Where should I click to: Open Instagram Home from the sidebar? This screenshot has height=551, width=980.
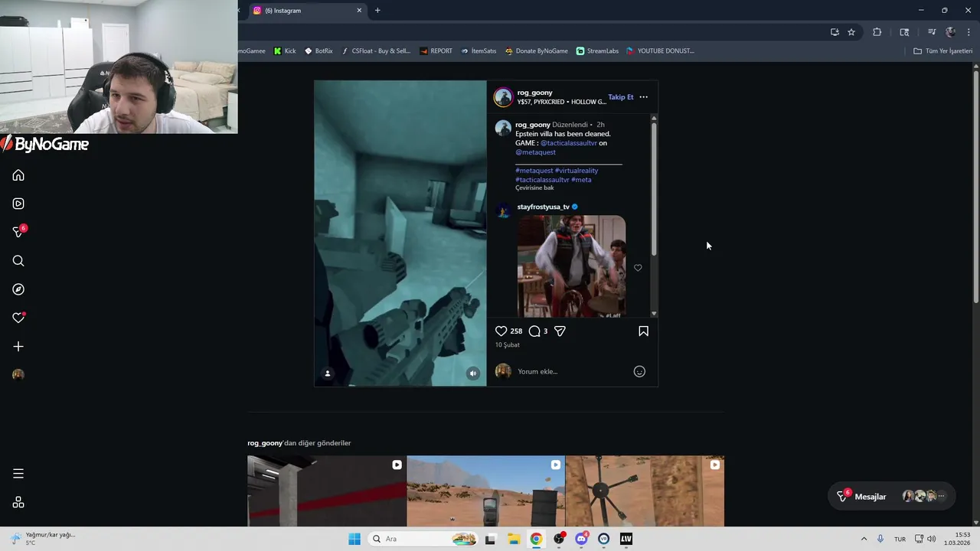pyautogui.click(x=18, y=175)
